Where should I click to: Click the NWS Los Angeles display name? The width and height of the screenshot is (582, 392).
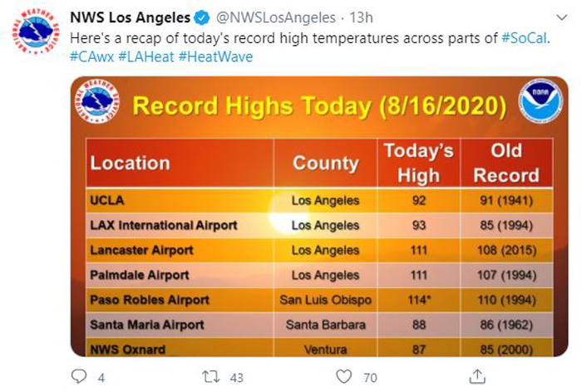pyautogui.click(x=130, y=17)
